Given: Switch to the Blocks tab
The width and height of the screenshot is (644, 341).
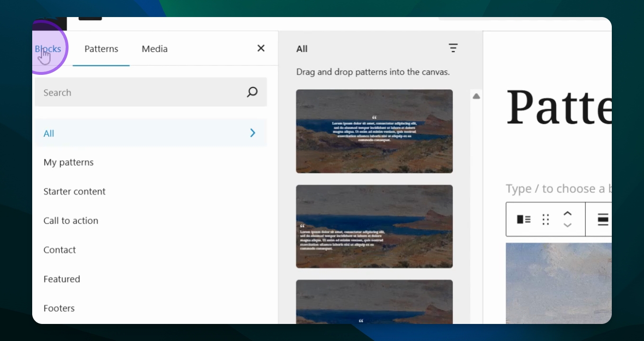Looking at the screenshot, I should (48, 49).
